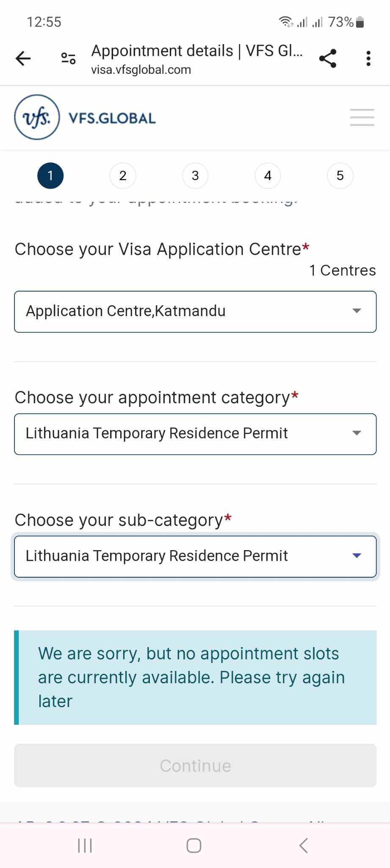Select step 4 circle
Viewport: 390px width, 868px height.
(268, 175)
